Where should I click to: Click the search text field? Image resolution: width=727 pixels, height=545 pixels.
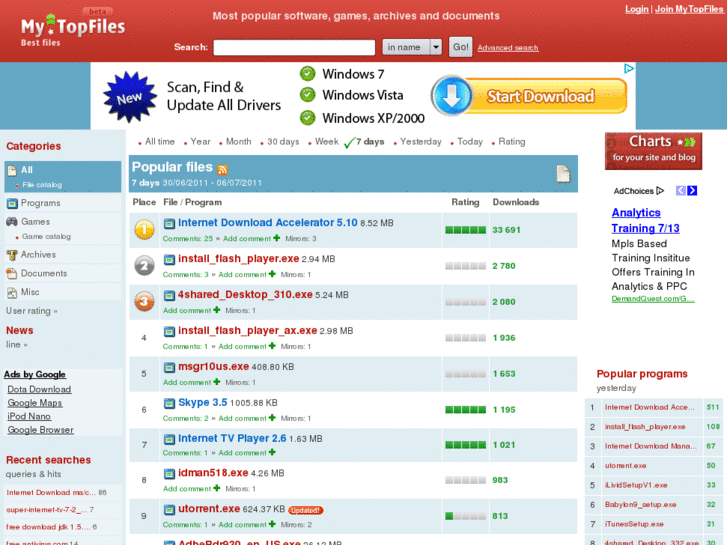pos(294,47)
